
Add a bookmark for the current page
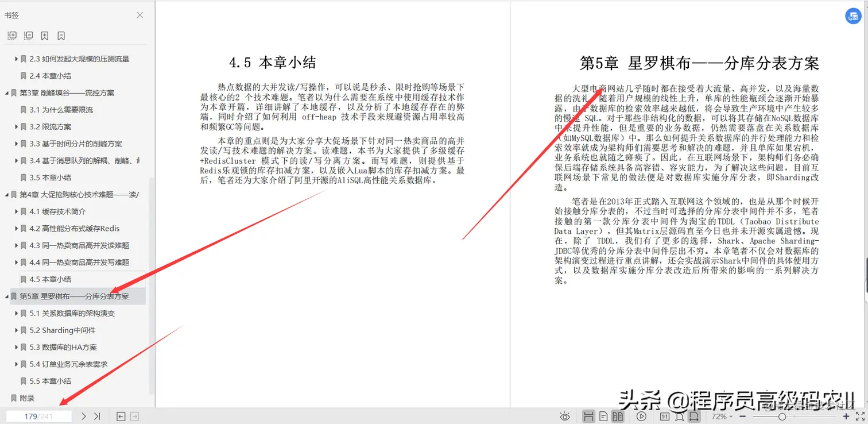click(x=45, y=36)
